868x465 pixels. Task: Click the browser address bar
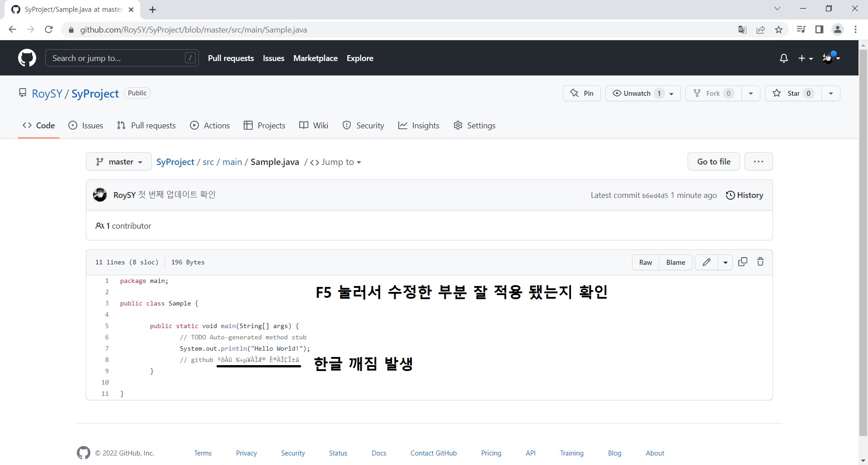pos(398,30)
